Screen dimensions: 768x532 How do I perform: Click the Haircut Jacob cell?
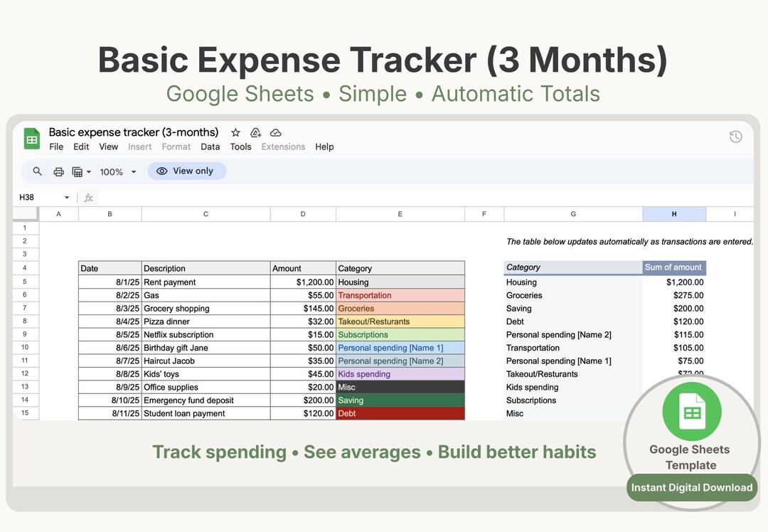pos(206,361)
